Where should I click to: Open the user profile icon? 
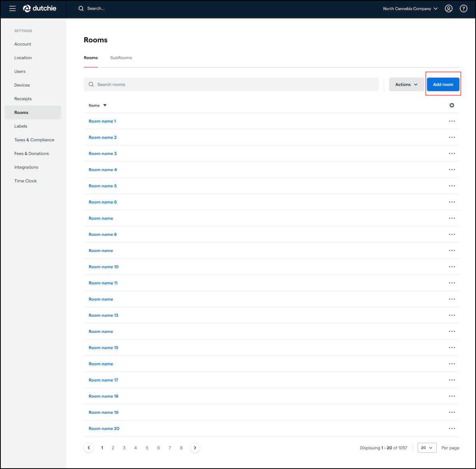click(449, 9)
